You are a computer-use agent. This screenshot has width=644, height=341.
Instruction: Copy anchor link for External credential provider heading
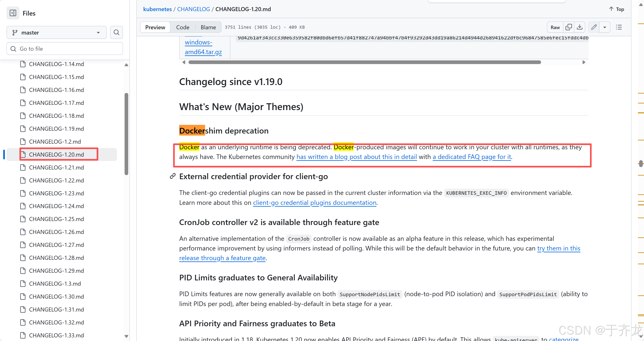click(173, 176)
